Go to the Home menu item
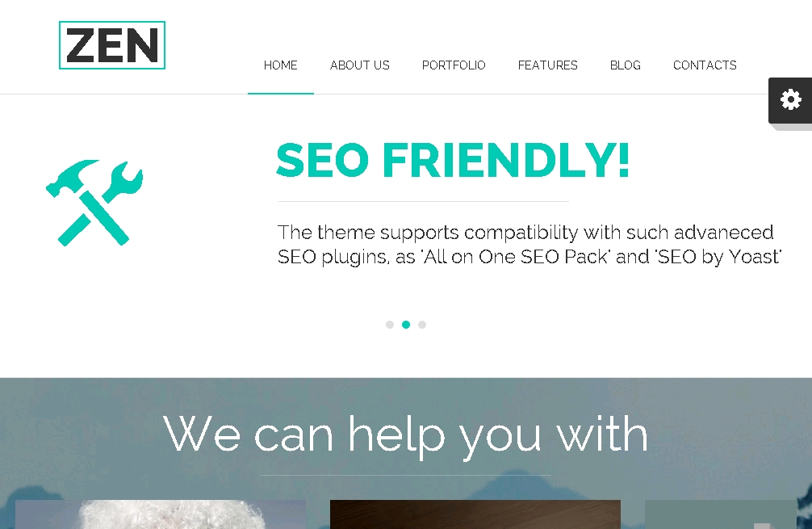This screenshot has width=812, height=529. [x=281, y=65]
